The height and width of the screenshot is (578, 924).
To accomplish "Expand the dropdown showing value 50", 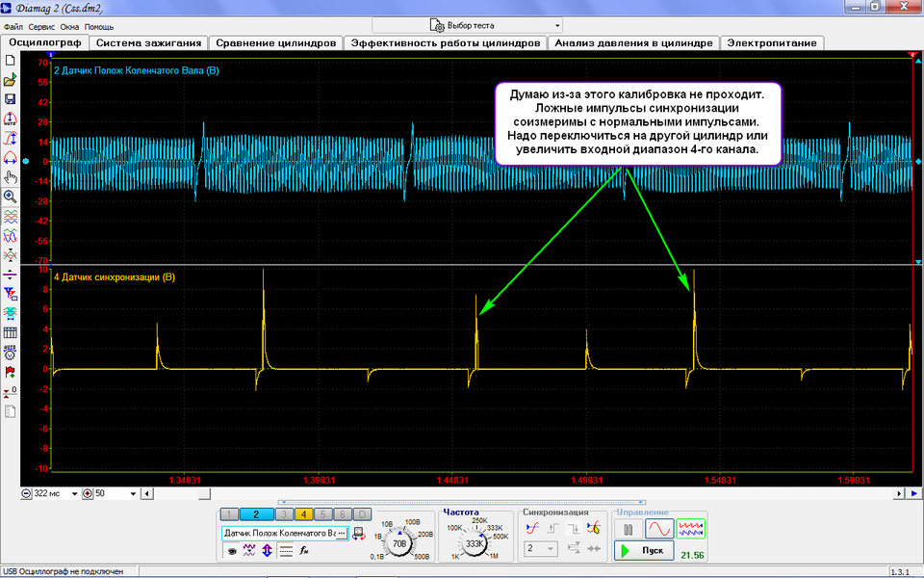I will 133,493.
